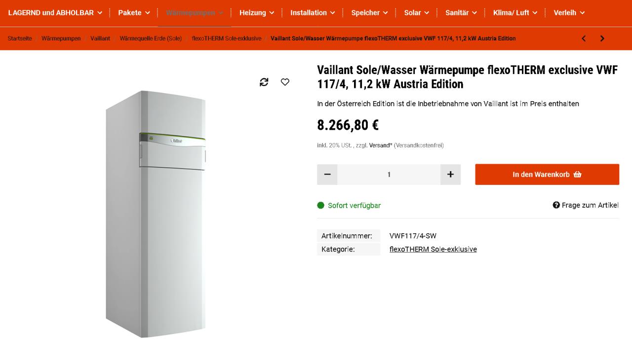
Task: Open Klima/ Luft menu
Action: (x=515, y=13)
